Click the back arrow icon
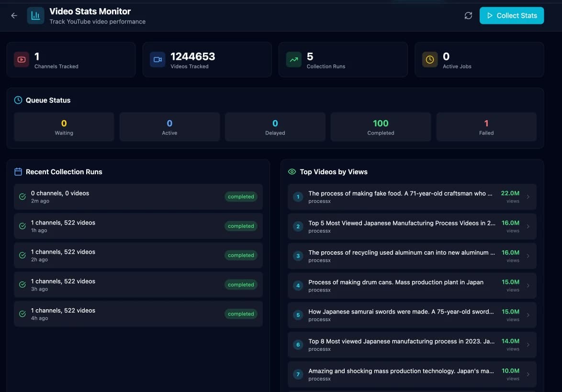 (x=14, y=15)
